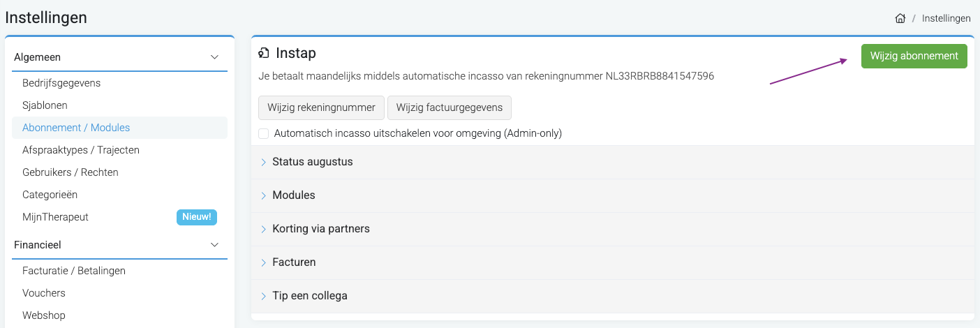Click Wijzig factuurgegevens button
Image resolution: width=980 pixels, height=328 pixels.
pyautogui.click(x=450, y=107)
